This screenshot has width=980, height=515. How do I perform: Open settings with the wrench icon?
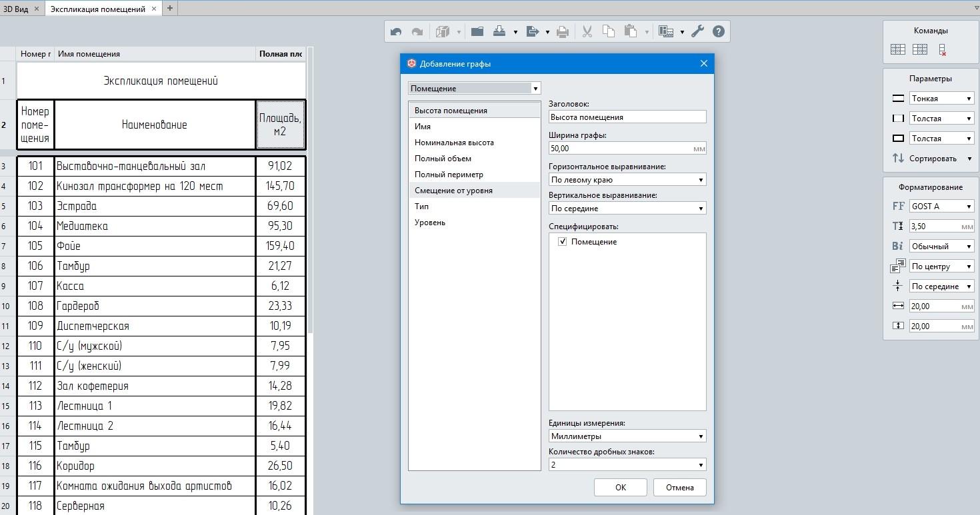click(x=697, y=31)
